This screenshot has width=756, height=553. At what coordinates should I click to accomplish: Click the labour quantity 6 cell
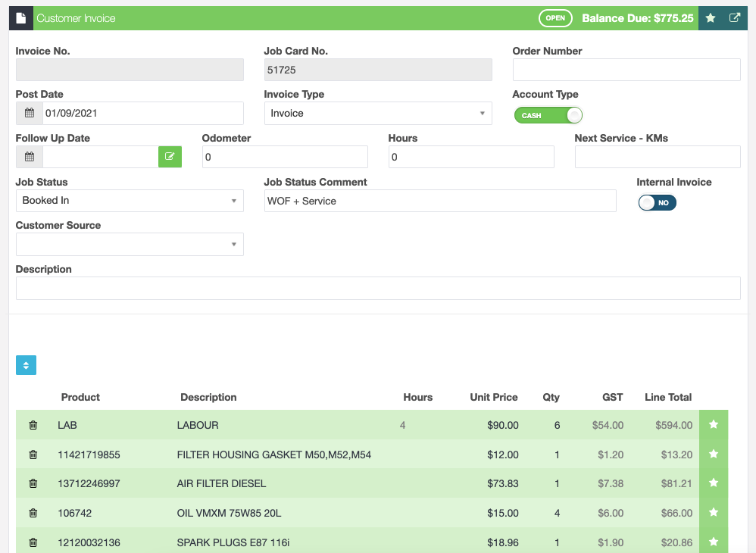tap(558, 425)
